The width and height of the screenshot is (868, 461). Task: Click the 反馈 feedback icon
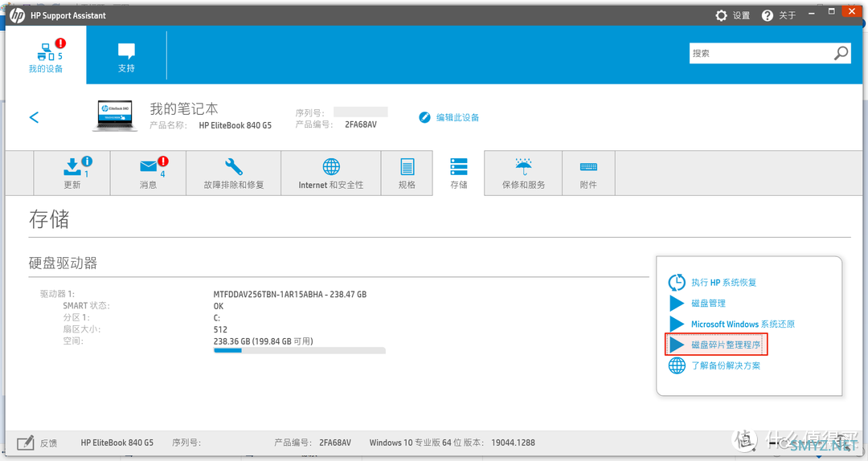coord(26,443)
